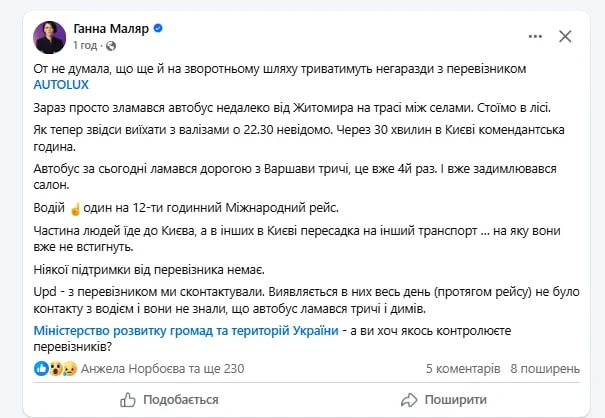Close the post with the X button
Viewport: 605px width, 418px height.
coord(565,37)
